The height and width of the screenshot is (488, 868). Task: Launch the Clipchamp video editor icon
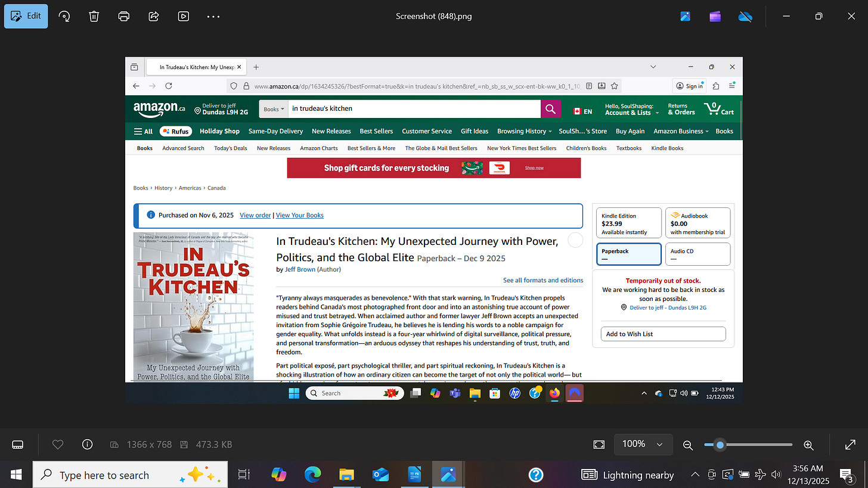click(715, 16)
